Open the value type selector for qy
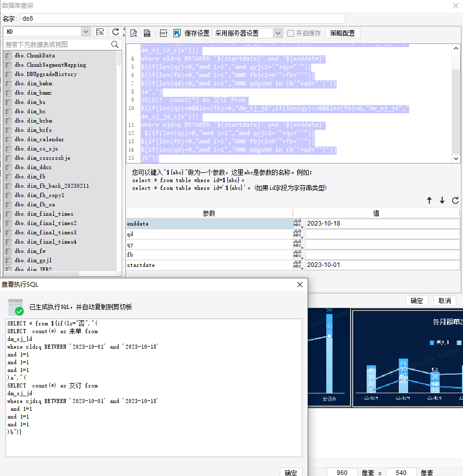 click(x=298, y=244)
